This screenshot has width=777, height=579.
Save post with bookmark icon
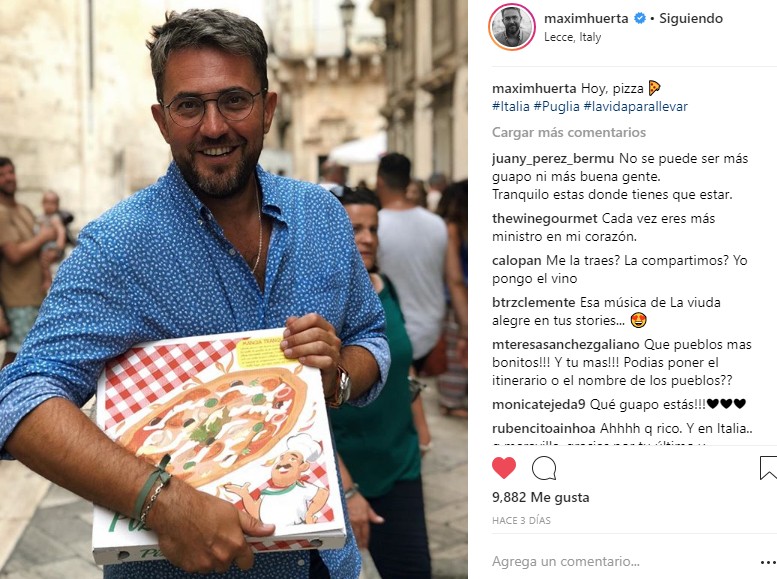[768, 468]
